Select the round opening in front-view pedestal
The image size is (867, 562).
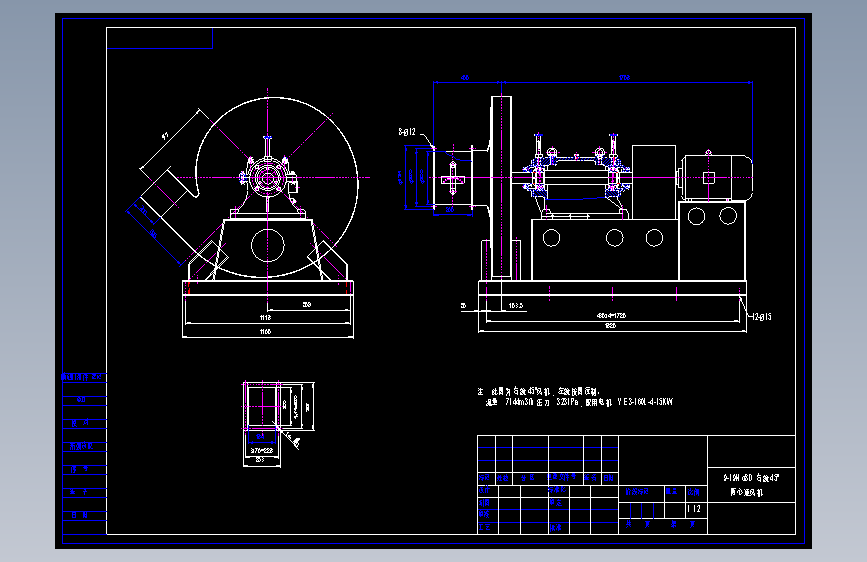pos(268,245)
